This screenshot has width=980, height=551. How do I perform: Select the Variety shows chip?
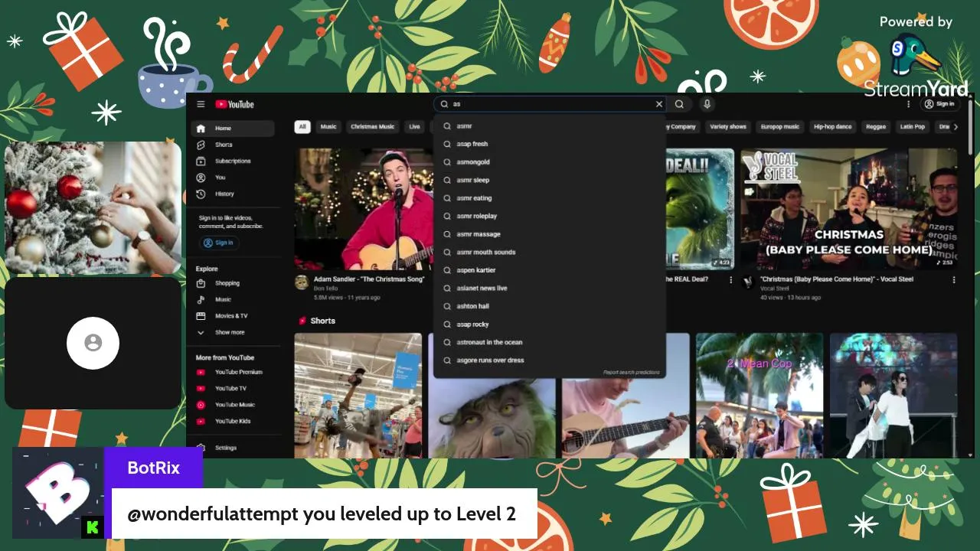point(728,127)
